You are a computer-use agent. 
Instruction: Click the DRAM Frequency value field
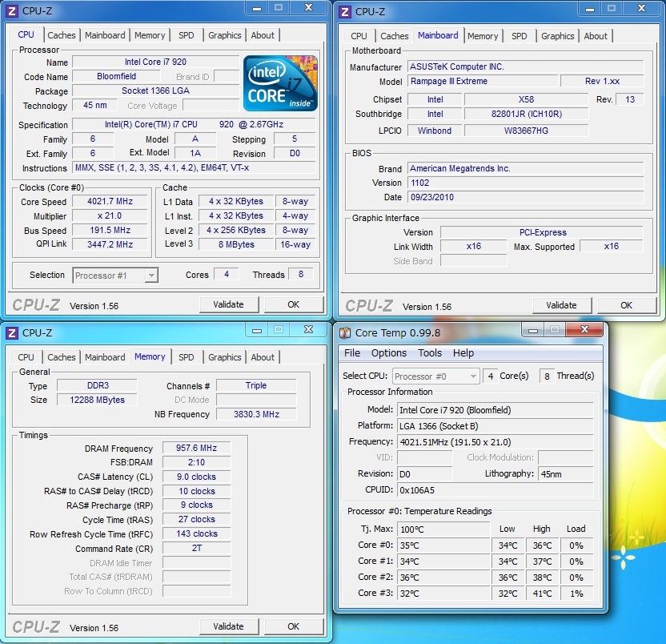point(196,449)
